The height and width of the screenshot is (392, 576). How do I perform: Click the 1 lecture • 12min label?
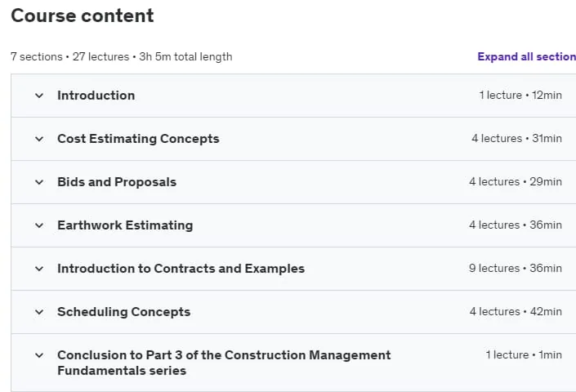click(520, 95)
